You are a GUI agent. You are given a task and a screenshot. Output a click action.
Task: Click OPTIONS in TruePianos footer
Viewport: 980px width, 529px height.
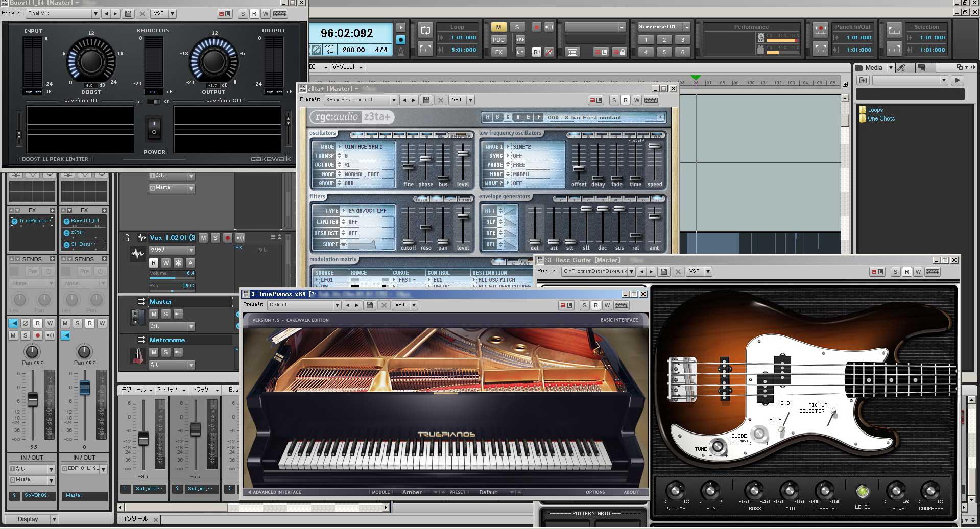pos(595,492)
